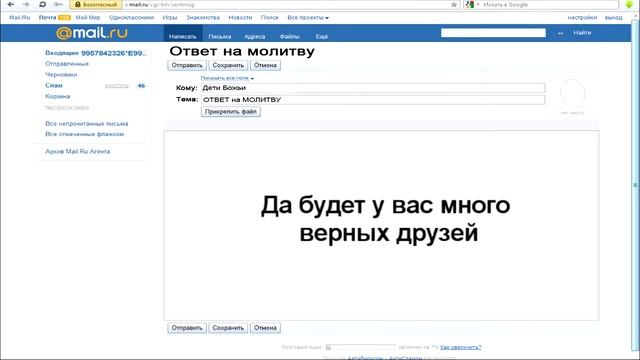Click the Кому recipient field
The height and width of the screenshot is (360, 640).
(373, 88)
